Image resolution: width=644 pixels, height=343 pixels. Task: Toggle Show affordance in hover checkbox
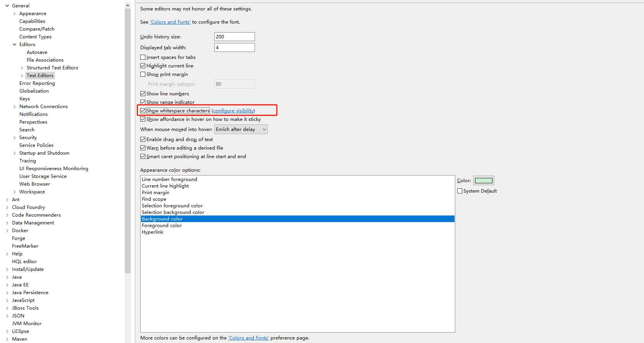tap(143, 119)
